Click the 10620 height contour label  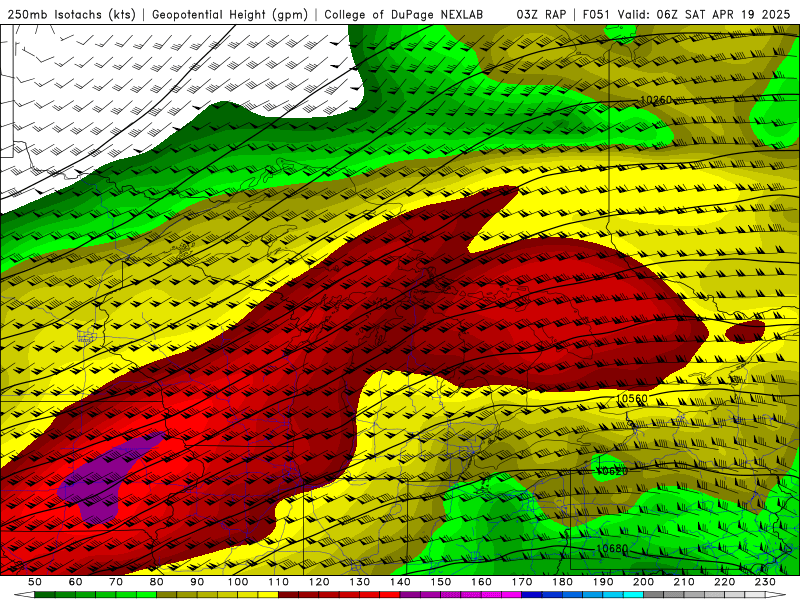(612, 471)
